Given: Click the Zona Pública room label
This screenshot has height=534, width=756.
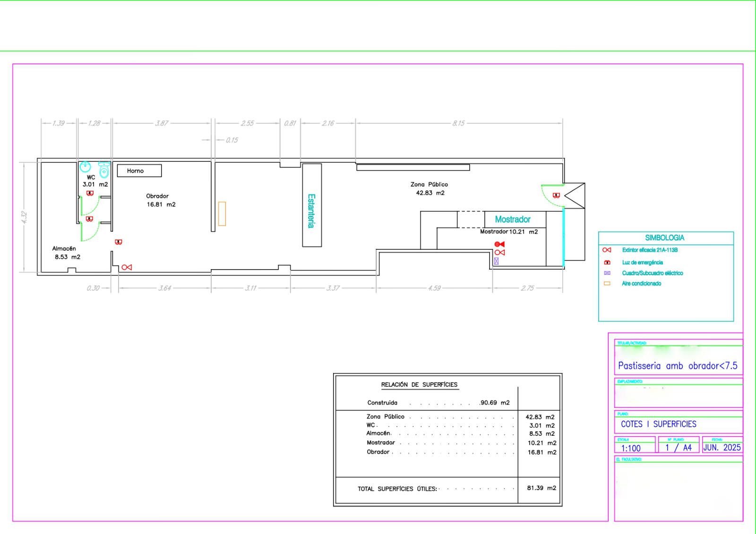Looking at the screenshot, I should click(429, 185).
